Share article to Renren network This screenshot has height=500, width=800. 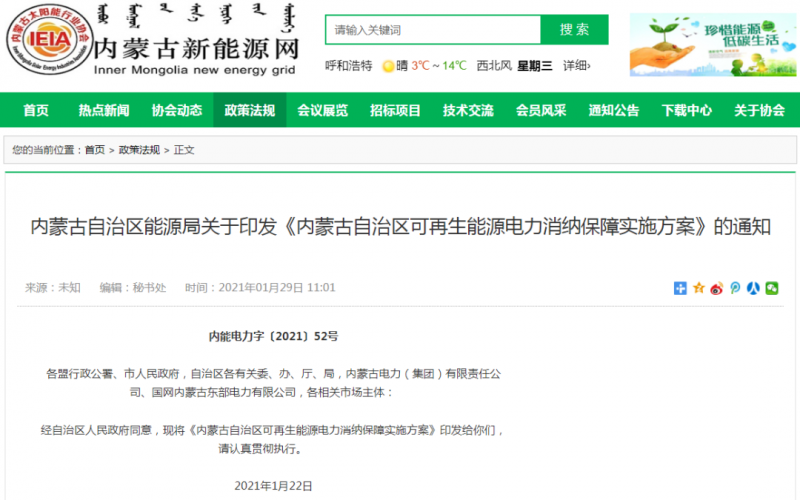(x=753, y=288)
